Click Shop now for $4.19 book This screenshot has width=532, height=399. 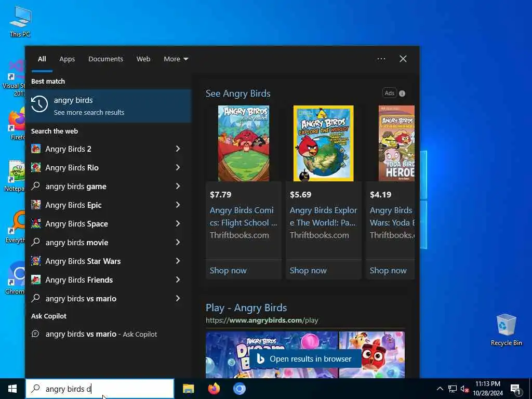(x=388, y=270)
